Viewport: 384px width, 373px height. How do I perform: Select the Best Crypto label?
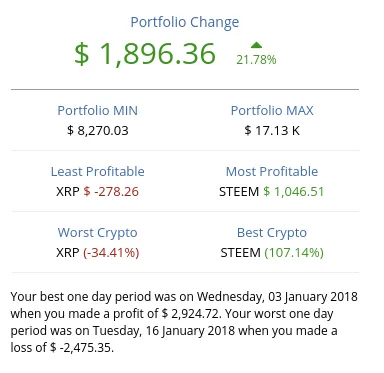tap(272, 233)
